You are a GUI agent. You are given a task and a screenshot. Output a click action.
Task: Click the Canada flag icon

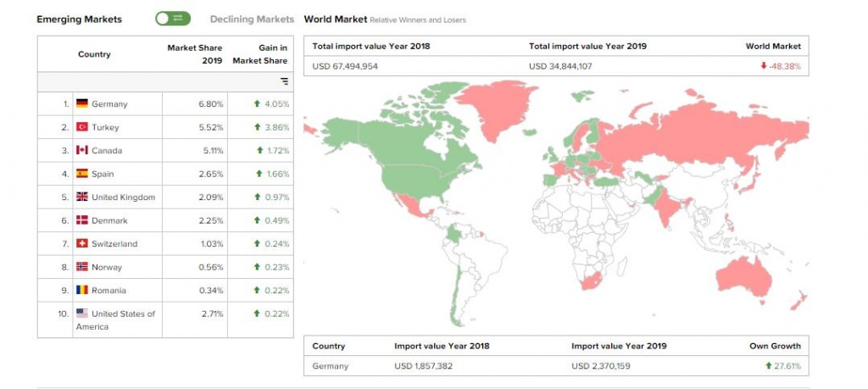82,150
